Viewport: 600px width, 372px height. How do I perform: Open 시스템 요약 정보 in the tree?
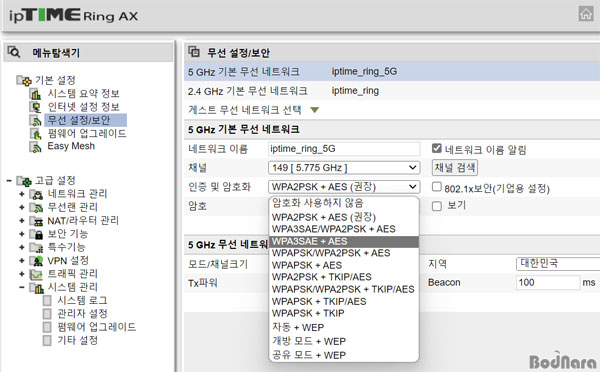coord(83,93)
